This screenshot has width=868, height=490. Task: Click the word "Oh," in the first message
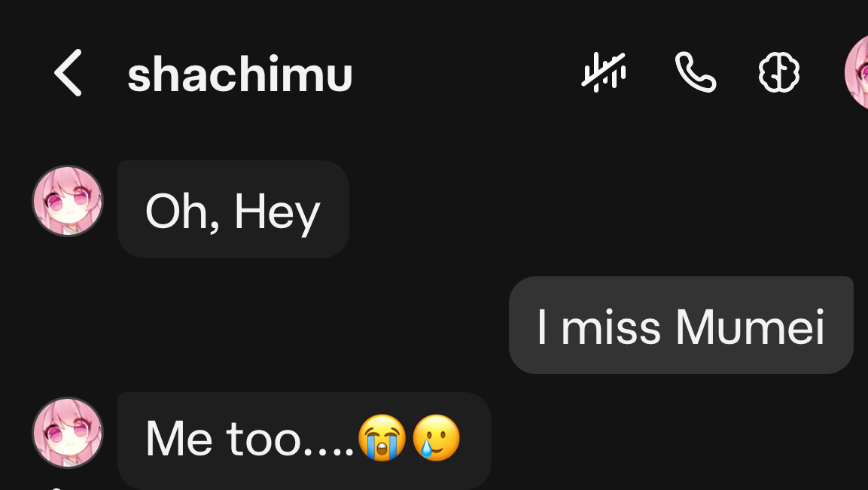pos(183,212)
